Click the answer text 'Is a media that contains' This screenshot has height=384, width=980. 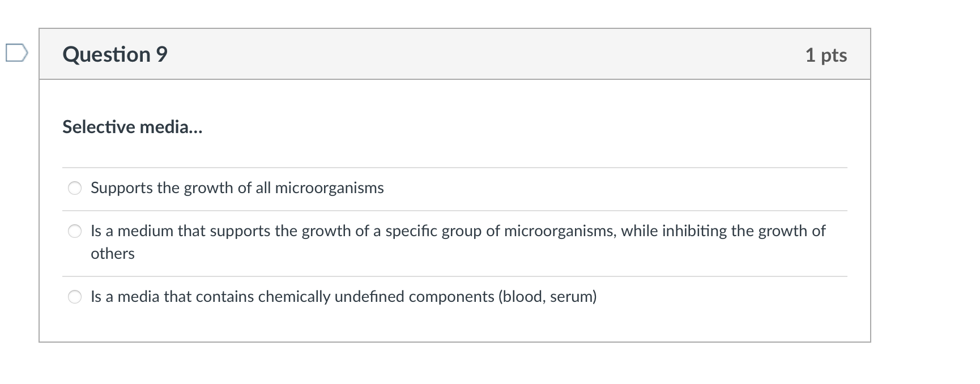[x=343, y=297]
